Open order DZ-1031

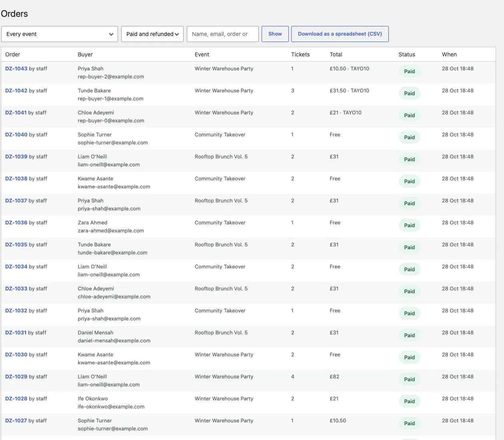click(16, 333)
